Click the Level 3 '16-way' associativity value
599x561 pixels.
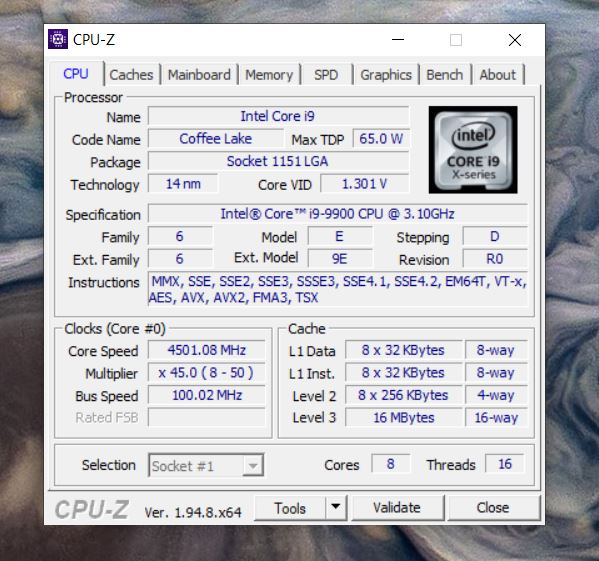(x=496, y=417)
